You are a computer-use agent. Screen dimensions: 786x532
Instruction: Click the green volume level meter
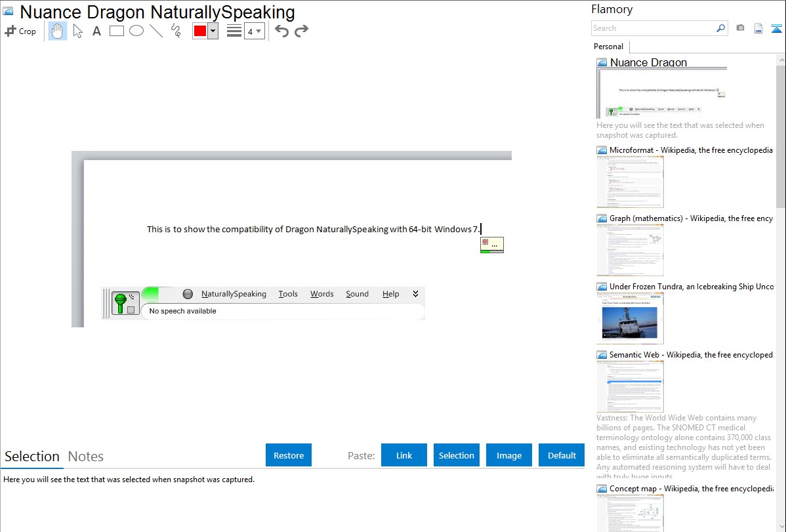click(x=151, y=295)
